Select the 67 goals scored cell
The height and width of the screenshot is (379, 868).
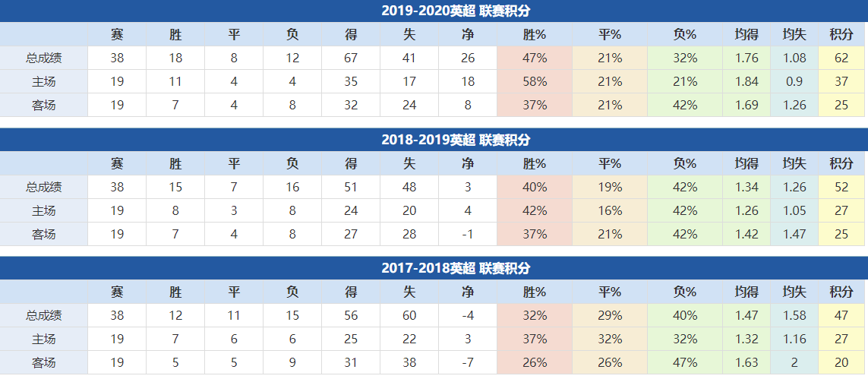pos(351,58)
